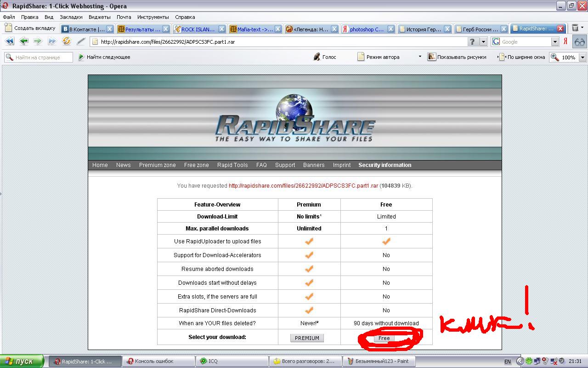The width and height of the screenshot is (588, 368).
Task: Click the EN language indicator
Action: pos(507,362)
